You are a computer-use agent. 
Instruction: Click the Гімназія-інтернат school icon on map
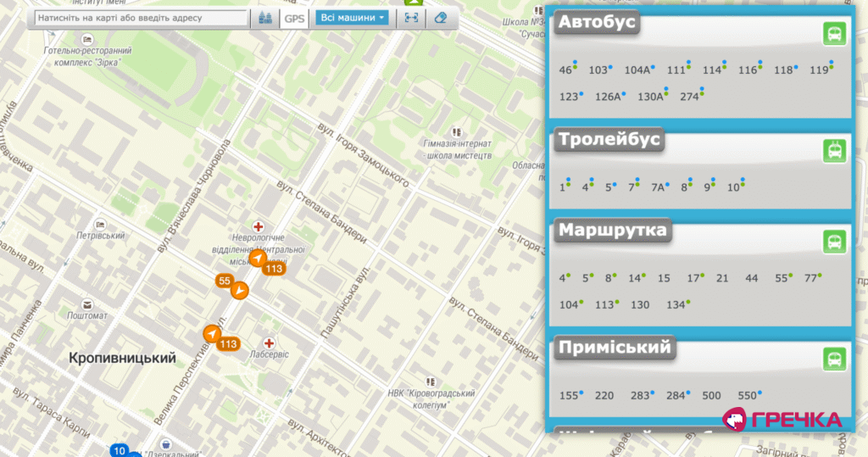(457, 132)
